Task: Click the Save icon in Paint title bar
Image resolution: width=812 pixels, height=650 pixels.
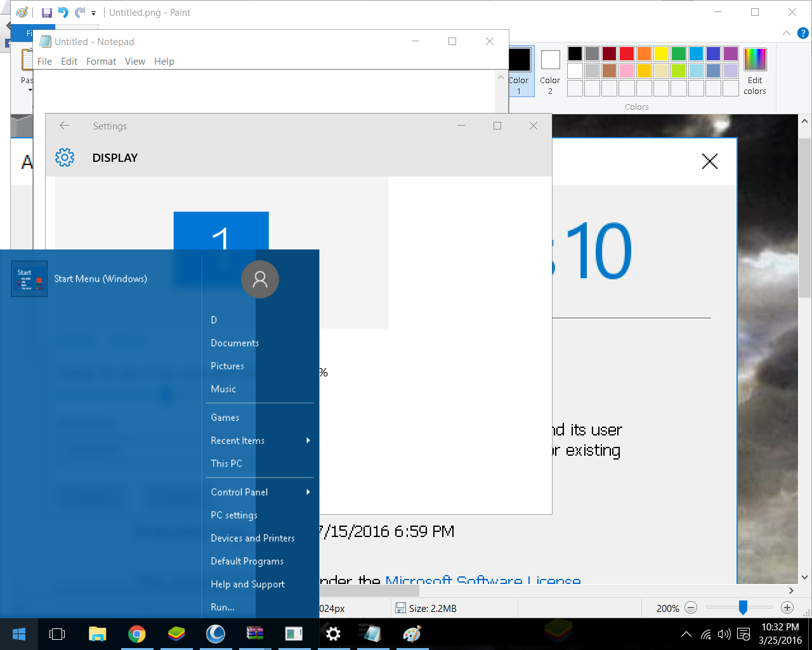Action: (x=47, y=13)
